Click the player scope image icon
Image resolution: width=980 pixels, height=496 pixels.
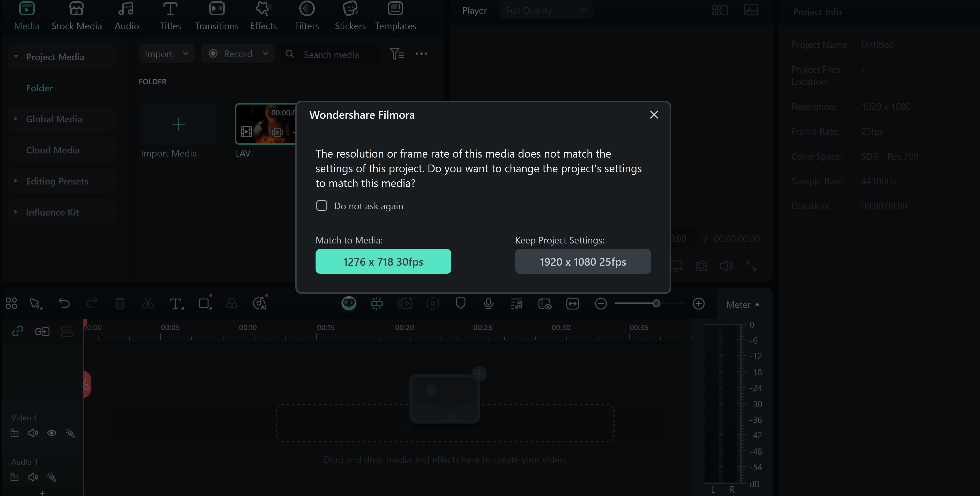click(x=751, y=10)
